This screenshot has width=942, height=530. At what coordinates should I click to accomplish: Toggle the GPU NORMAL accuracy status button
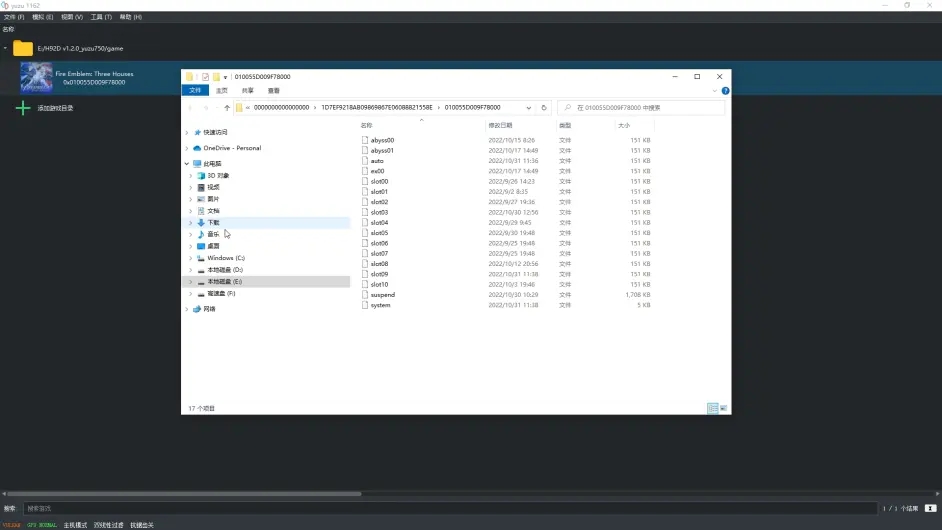pyautogui.click(x=42, y=525)
